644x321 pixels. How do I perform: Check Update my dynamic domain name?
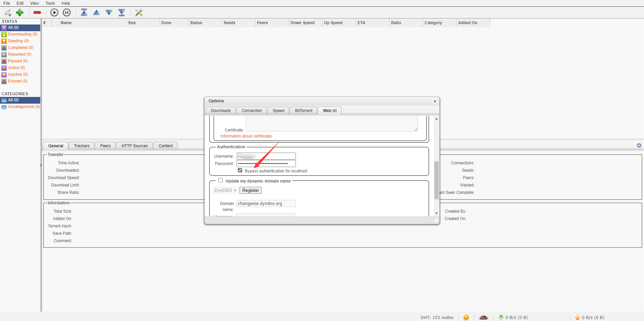click(221, 180)
